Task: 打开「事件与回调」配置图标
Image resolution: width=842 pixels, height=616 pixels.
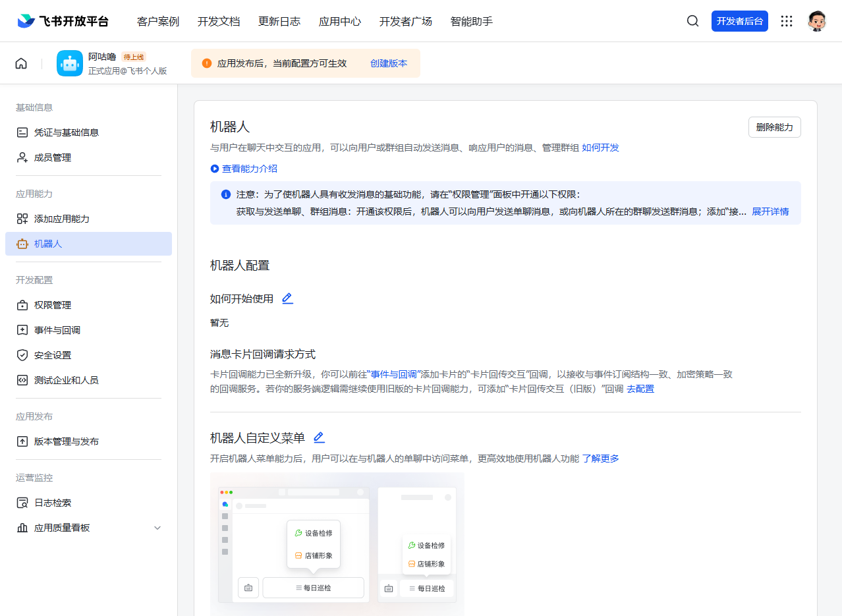Action: pos(22,329)
